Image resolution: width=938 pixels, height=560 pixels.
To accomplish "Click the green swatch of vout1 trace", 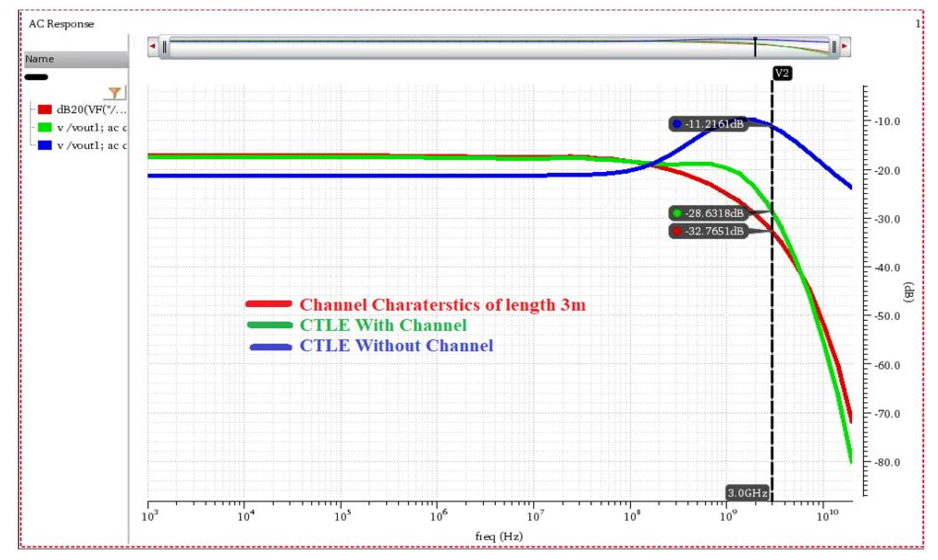I will coord(44,128).
